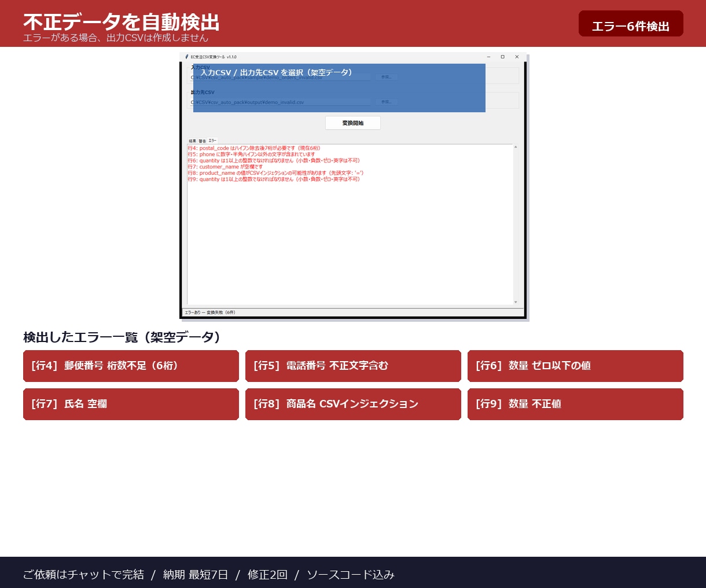Click the [行7] 氏名 空欄 card
This screenshot has height=588, width=706.
point(131,404)
